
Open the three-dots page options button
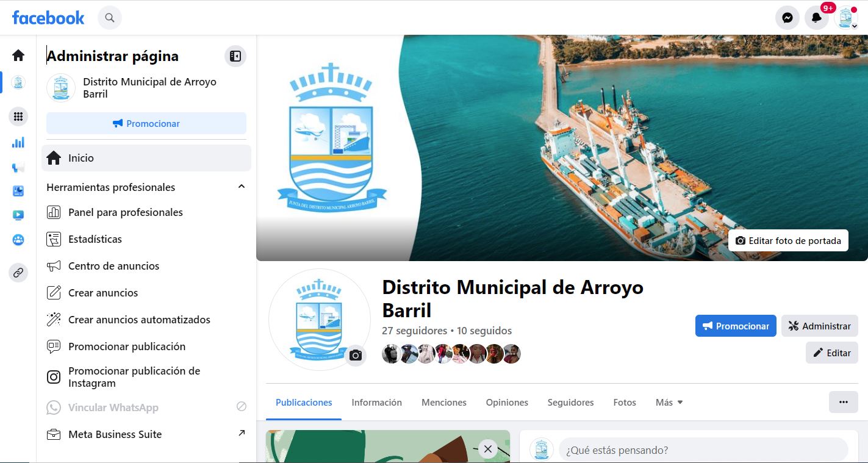click(843, 402)
